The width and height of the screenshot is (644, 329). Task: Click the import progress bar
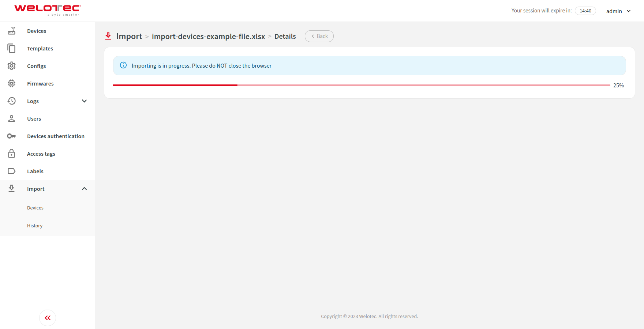(362, 85)
